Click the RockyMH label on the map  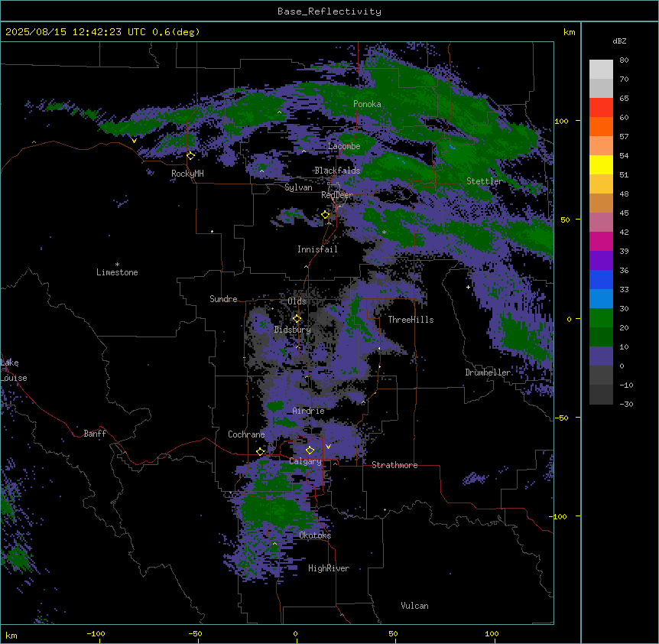tap(187, 174)
